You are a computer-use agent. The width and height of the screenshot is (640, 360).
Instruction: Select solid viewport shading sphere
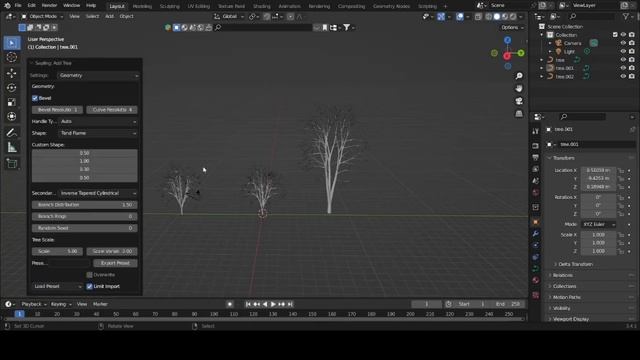(x=497, y=17)
